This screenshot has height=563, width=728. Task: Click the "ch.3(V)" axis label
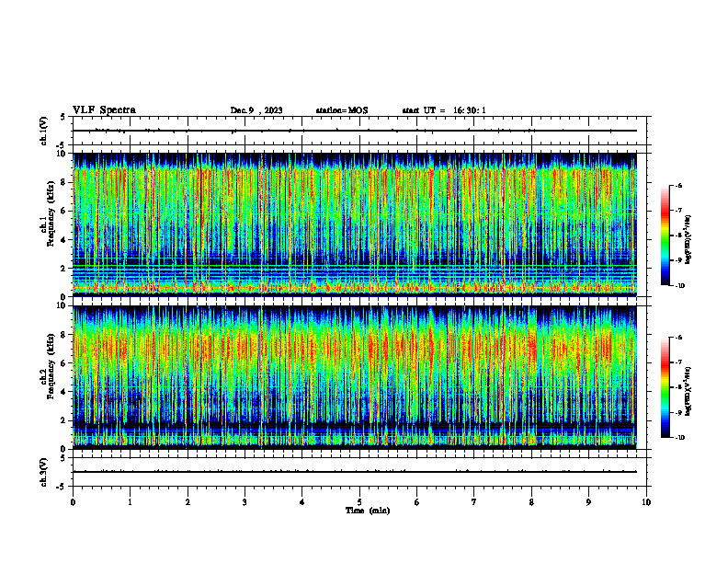pos(44,472)
